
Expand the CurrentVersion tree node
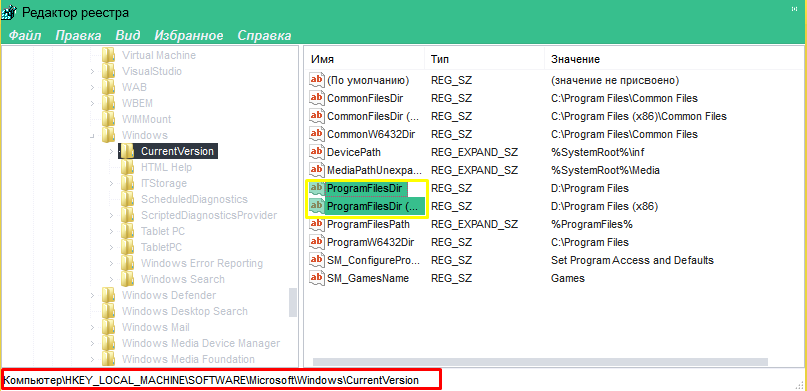(x=111, y=151)
